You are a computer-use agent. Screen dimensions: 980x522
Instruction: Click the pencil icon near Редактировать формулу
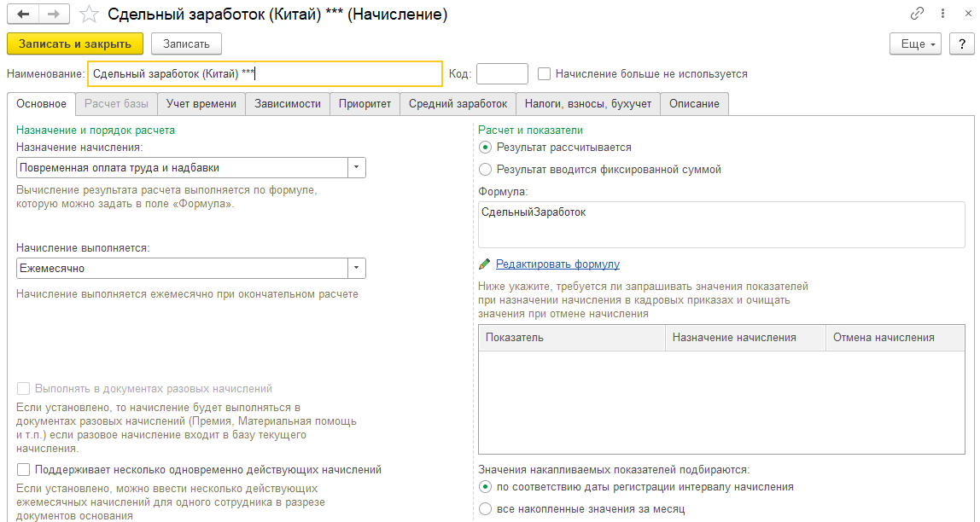point(485,264)
